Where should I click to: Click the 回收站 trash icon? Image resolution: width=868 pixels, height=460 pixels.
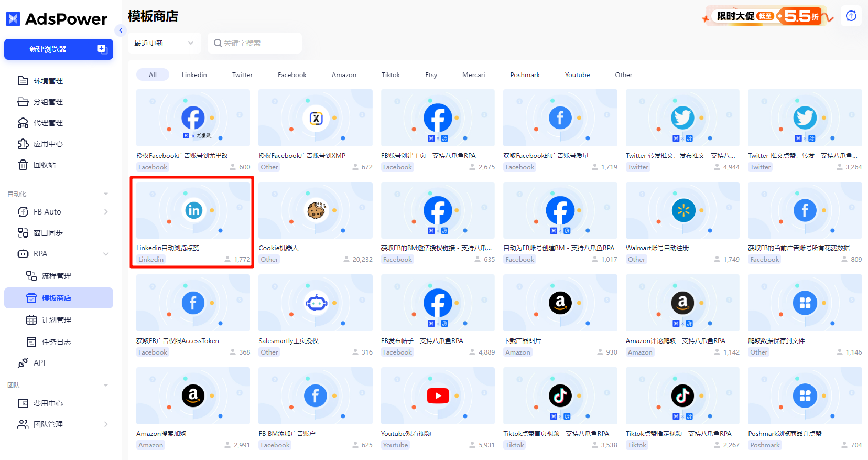click(23, 165)
